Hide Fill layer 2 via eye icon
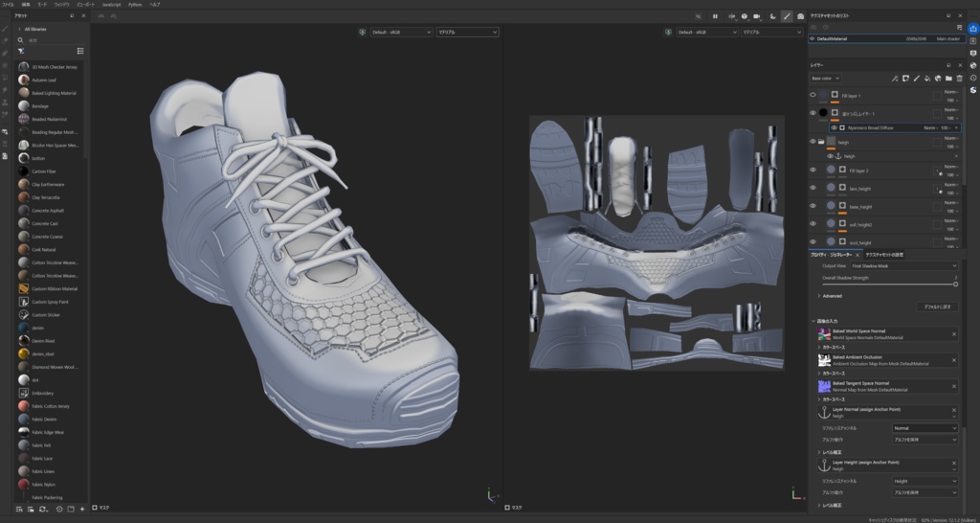Screen dimensions: 980x523 (x=813, y=170)
